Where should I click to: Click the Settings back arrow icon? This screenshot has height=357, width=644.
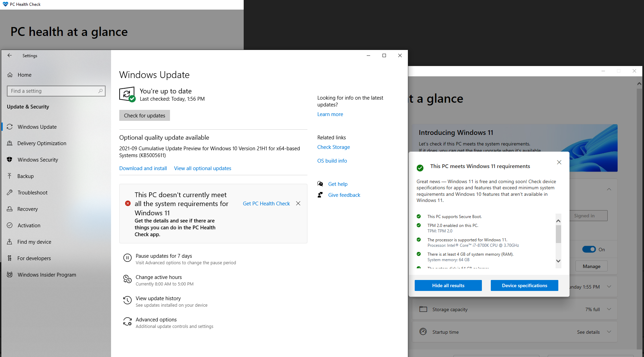(x=10, y=55)
